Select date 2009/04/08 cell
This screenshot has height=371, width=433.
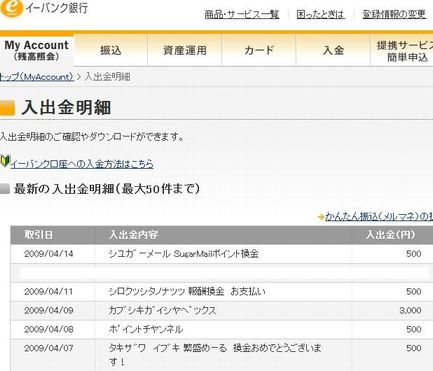pos(49,329)
